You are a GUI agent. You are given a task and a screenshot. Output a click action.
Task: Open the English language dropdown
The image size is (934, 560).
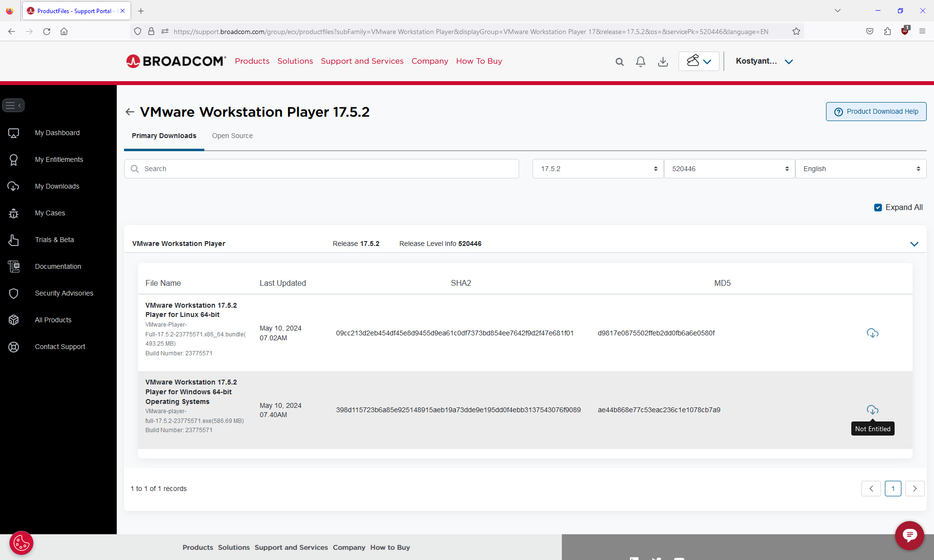(x=861, y=169)
